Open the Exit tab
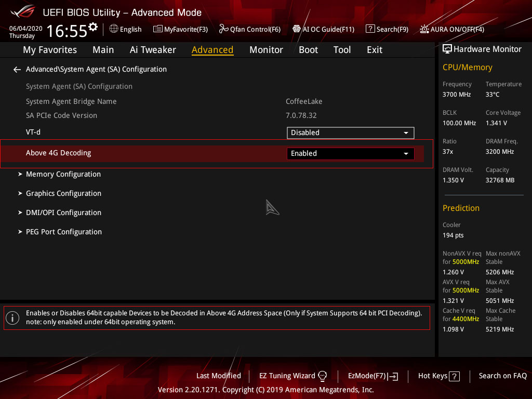The height and width of the screenshot is (399, 532). 375,50
